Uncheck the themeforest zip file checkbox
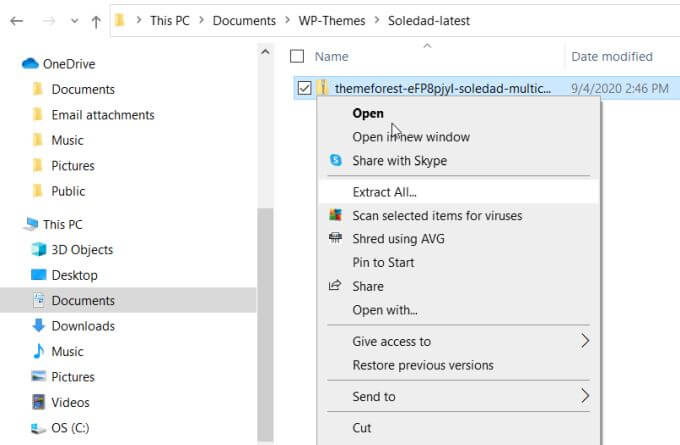Viewport: 680px width, 445px height. 304,88
